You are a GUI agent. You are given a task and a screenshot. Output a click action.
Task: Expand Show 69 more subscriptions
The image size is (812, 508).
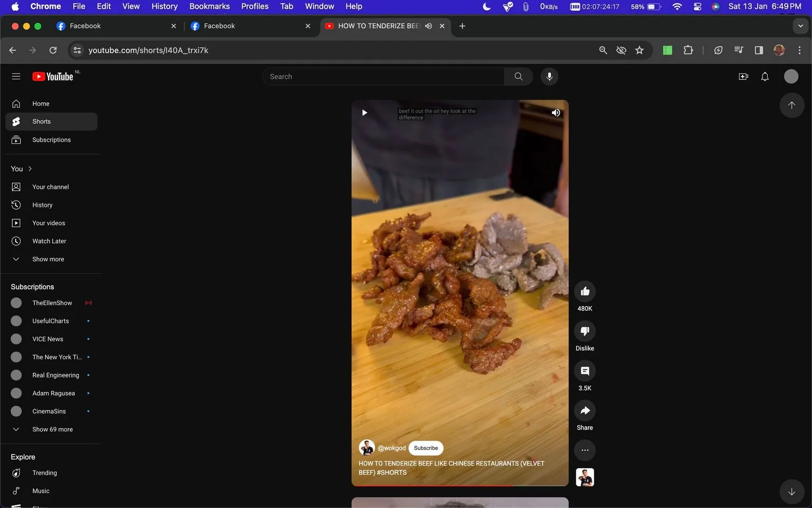[51, 429]
